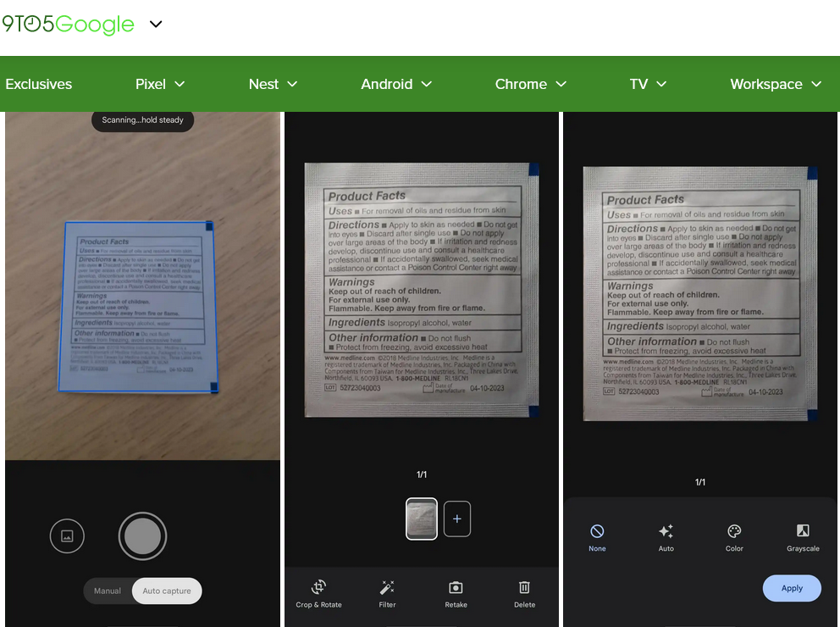Open the Exclusives nav item

tap(39, 84)
